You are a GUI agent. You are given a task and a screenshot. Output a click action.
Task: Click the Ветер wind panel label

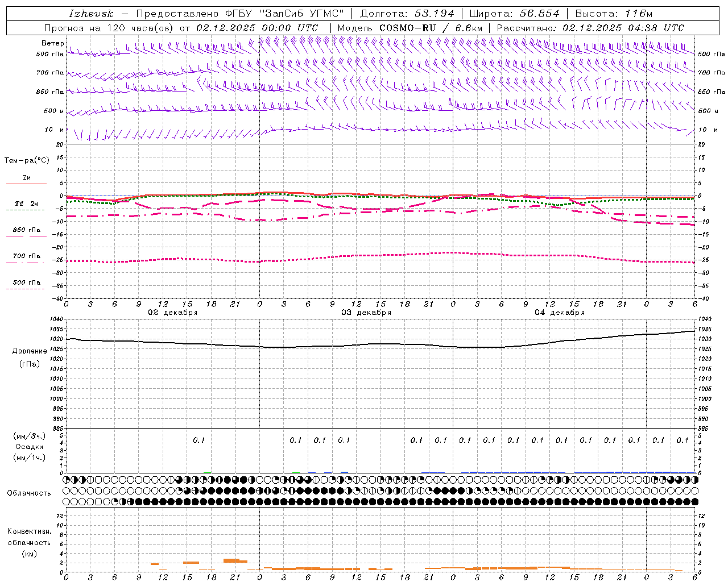point(53,43)
